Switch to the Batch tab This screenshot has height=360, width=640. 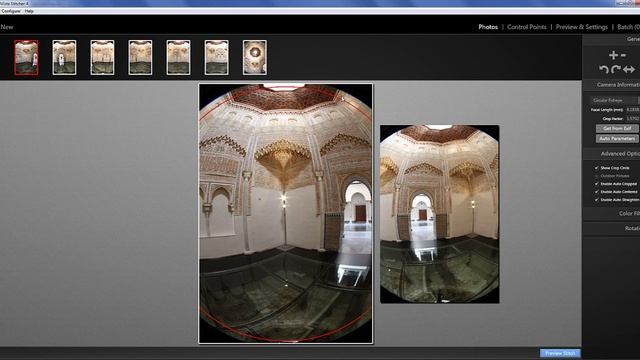[628, 27]
